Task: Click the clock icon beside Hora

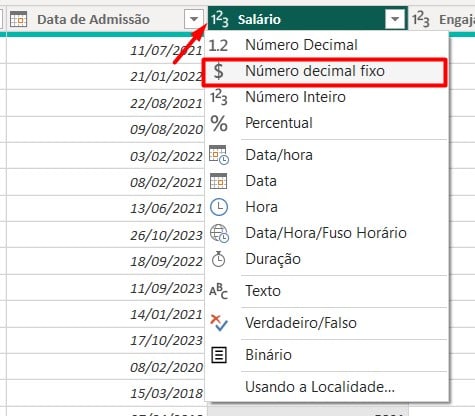Action: [219, 207]
